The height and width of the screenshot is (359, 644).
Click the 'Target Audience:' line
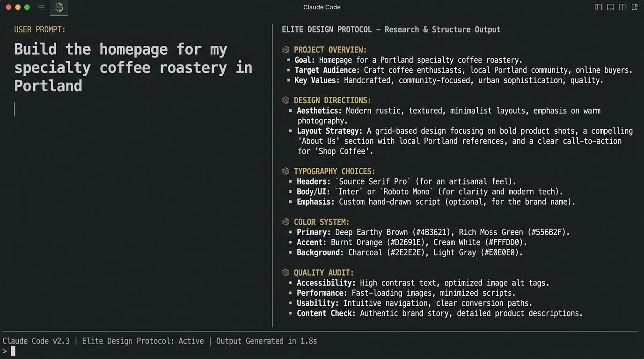click(x=463, y=70)
